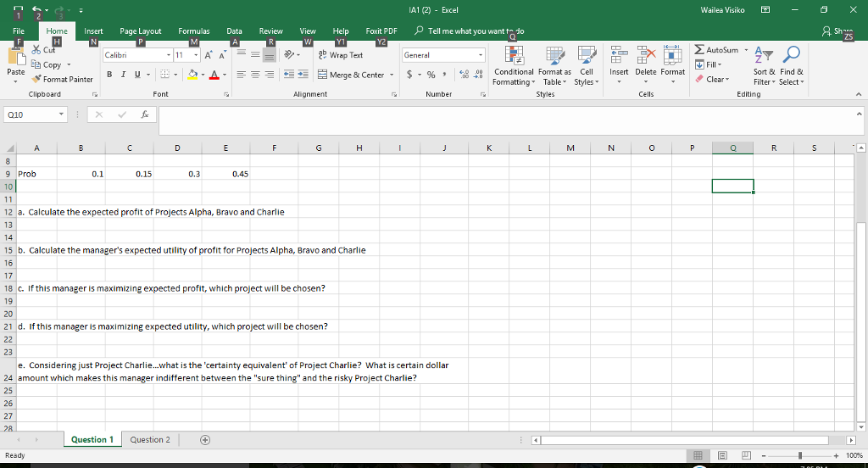The width and height of the screenshot is (868, 468).
Task: Collapse the ribbon with the chevron
Action: click(859, 94)
